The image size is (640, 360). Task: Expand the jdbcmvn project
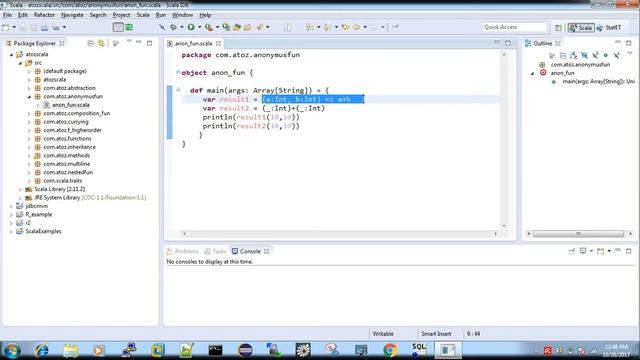[11, 206]
